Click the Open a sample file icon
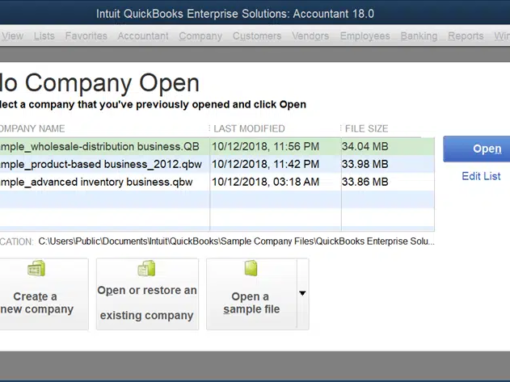The image size is (510, 382). (x=251, y=268)
